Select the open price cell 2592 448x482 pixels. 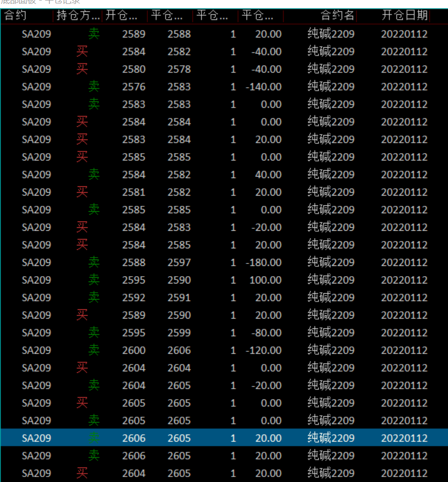pyautogui.click(x=134, y=298)
